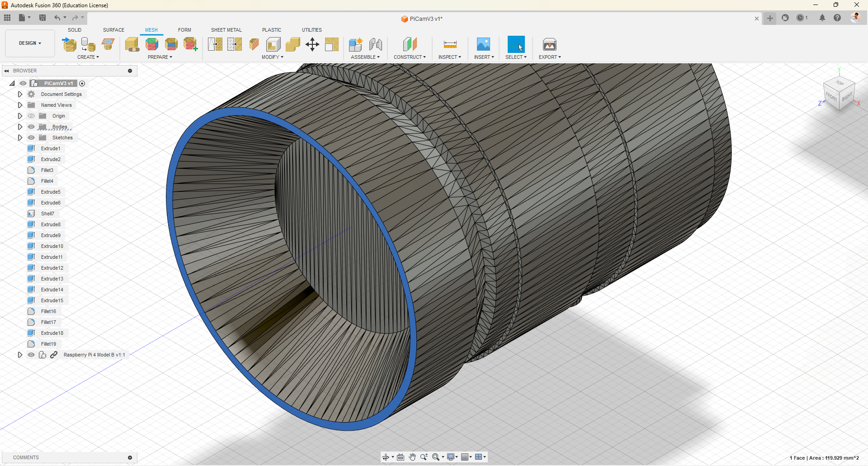This screenshot has width=868, height=466.
Task: Click the Insert image icon
Action: tap(484, 44)
